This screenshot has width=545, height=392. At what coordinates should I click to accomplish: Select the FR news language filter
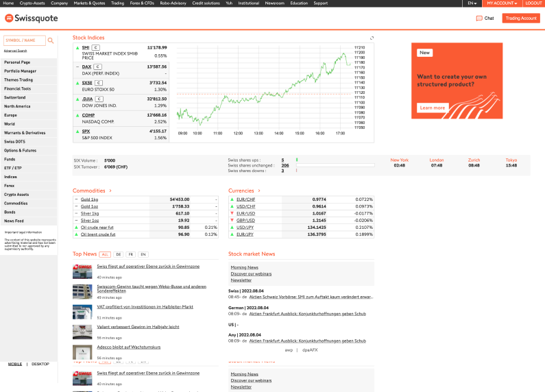131,254
